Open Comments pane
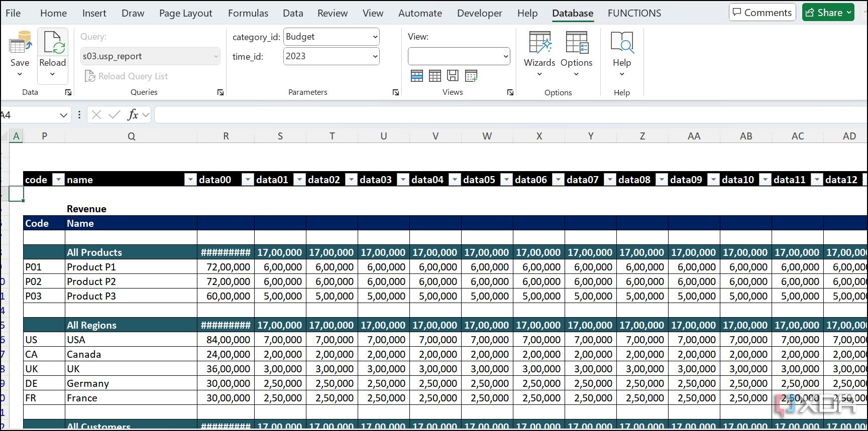 [763, 13]
